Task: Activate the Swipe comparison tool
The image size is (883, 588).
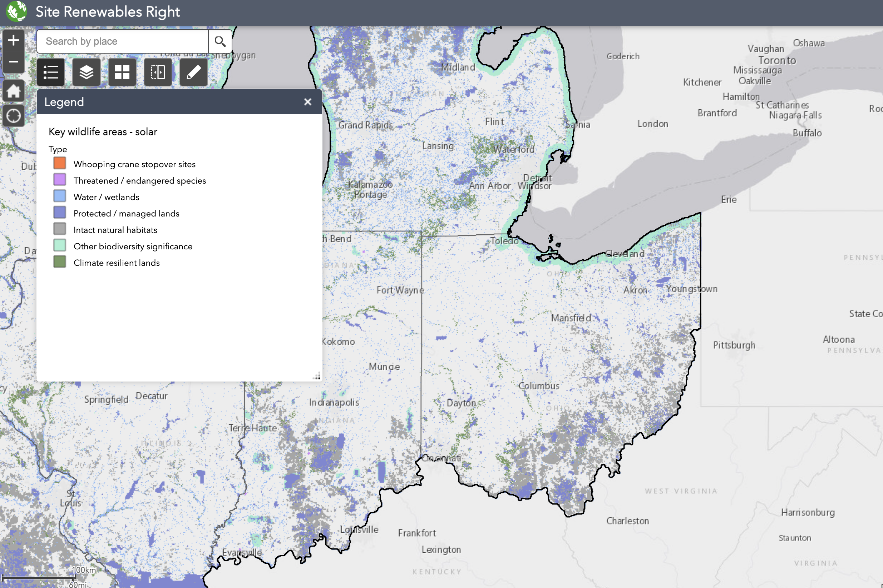Action: pos(158,72)
